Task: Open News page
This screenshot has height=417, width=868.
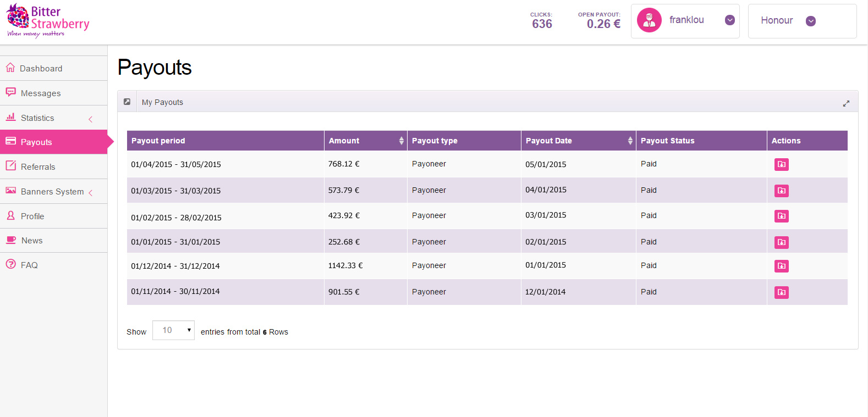Action: (54, 241)
